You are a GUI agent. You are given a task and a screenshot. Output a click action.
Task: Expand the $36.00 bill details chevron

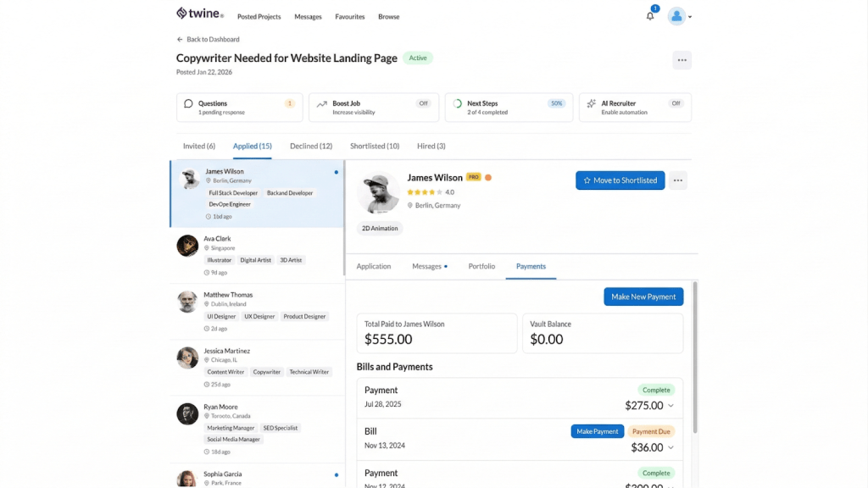click(x=671, y=447)
